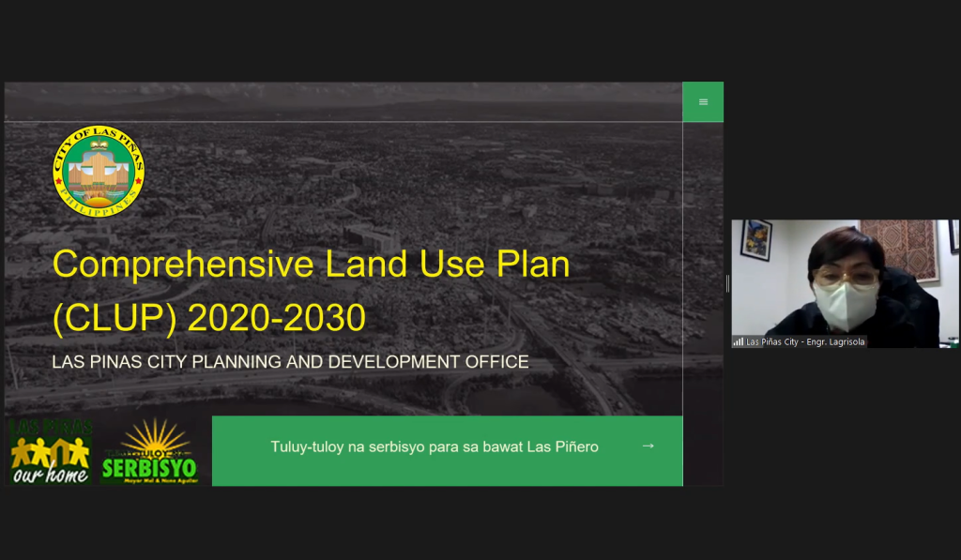Click the Tuloy-tuloy Serbisyo sun logo

point(150,451)
